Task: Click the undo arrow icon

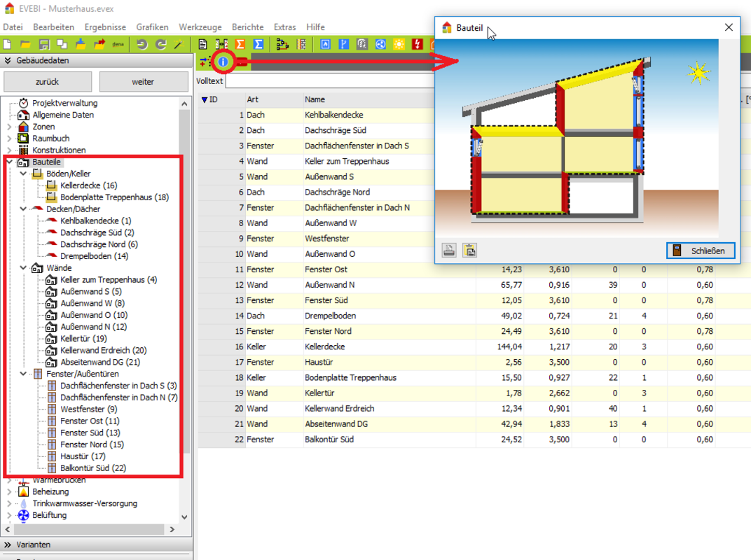Action: coord(142,44)
